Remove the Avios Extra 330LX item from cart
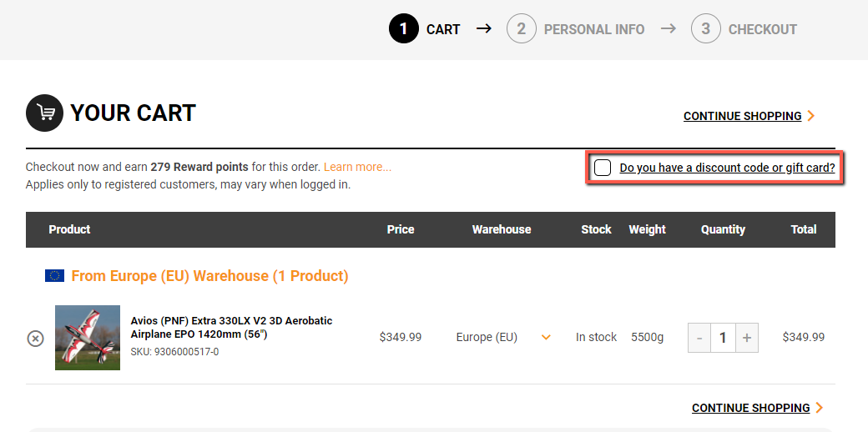 click(35, 338)
